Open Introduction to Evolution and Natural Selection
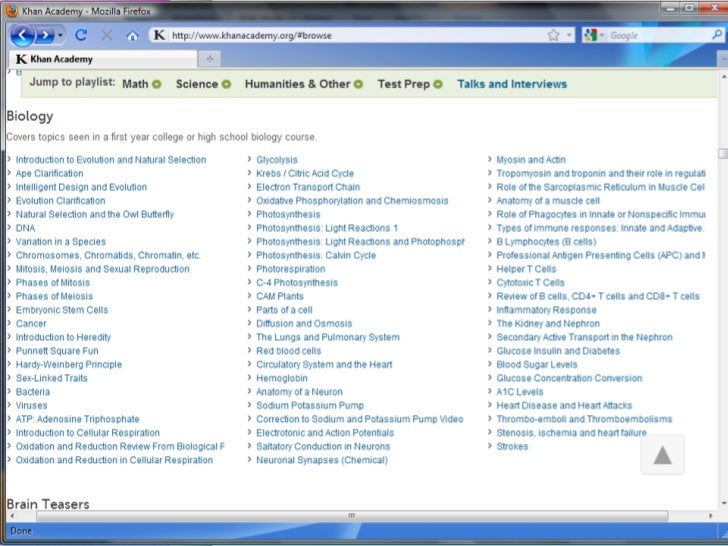Image resolution: width=728 pixels, height=546 pixels. pos(111,160)
